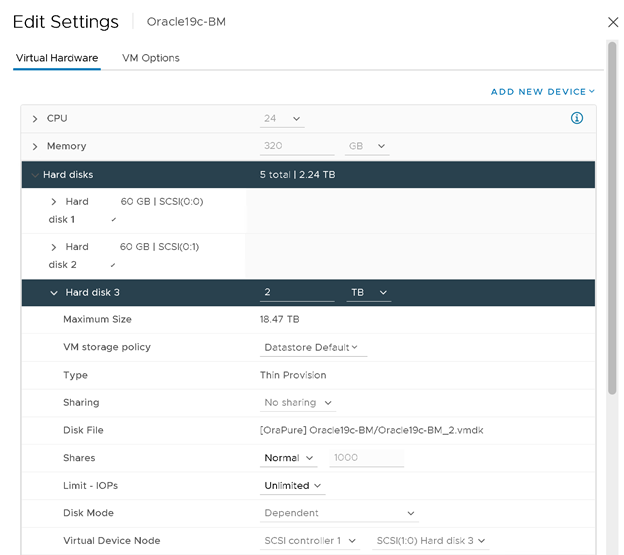Viewport: 624px width, 555px height.
Task: Select the Virtual Hardware tab
Action: pyautogui.click(x=57, y=58)
